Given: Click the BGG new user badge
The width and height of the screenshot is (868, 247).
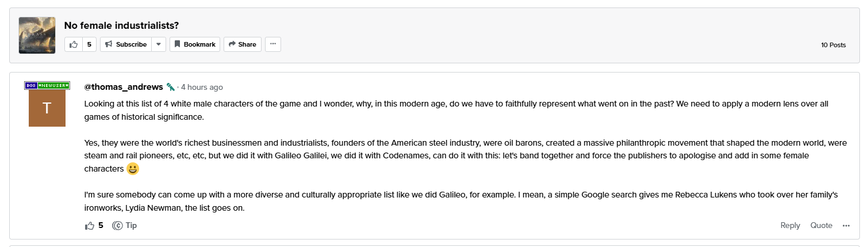Looking at the screenshot, I should (x=47, y=85).
